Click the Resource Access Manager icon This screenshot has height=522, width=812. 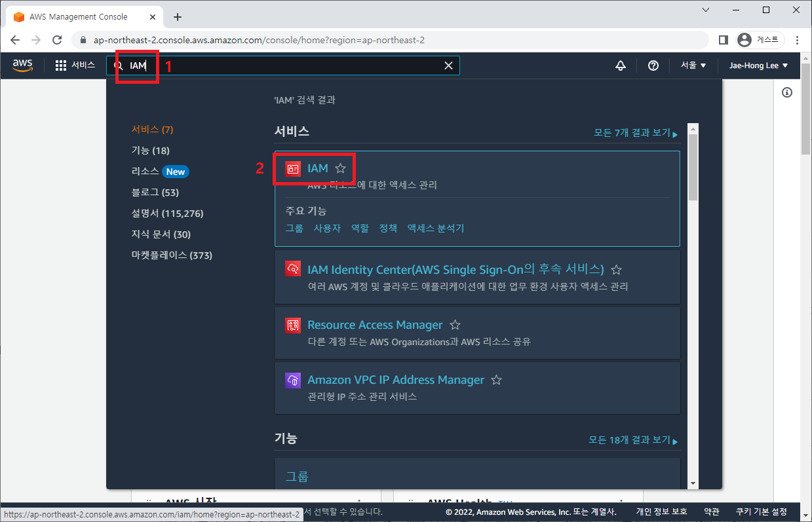coord(293,325)
